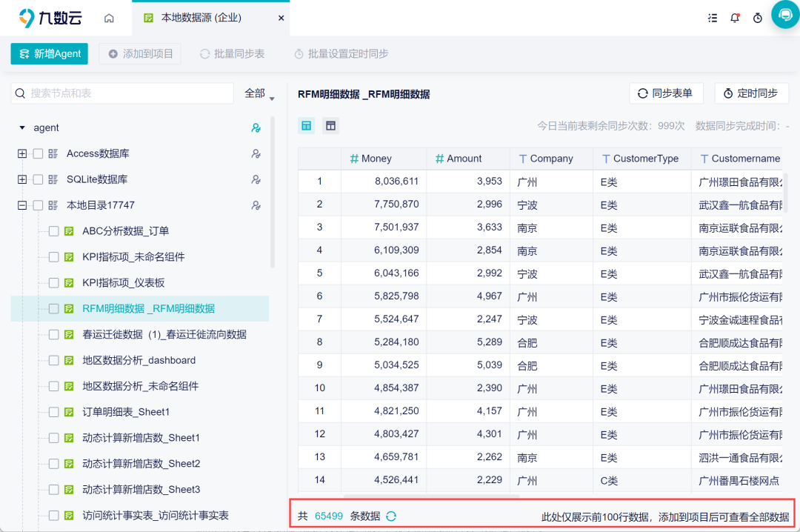Click the home icon near 九数云 logo
The height and width of the screenshot is (532, 800).
click(x=108, y=18)
